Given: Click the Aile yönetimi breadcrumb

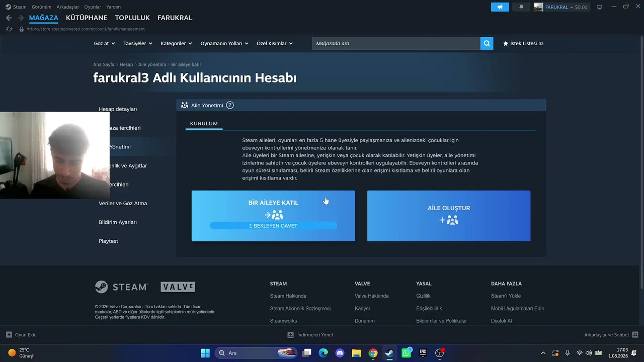Looking at the screenshot, I should (x=152, y=64).
